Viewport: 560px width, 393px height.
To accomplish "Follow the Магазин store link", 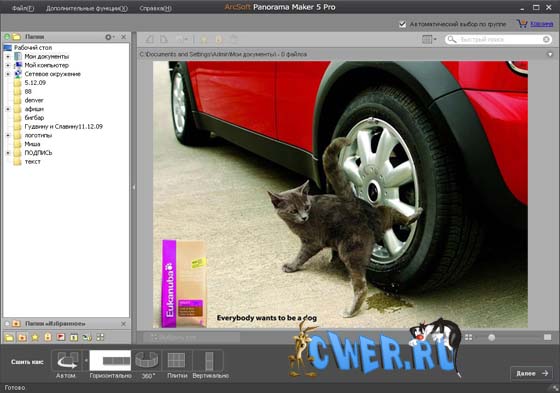I will 542,24.
